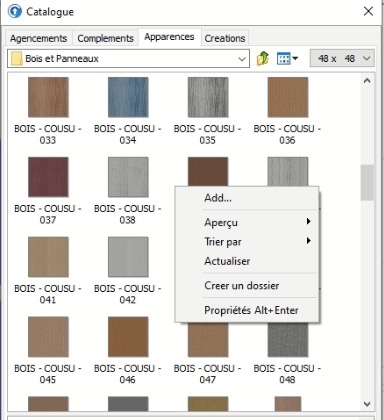Click Actualiser in the context menu
The width and height of the screenshot is (384, 420).
point(227,261)
